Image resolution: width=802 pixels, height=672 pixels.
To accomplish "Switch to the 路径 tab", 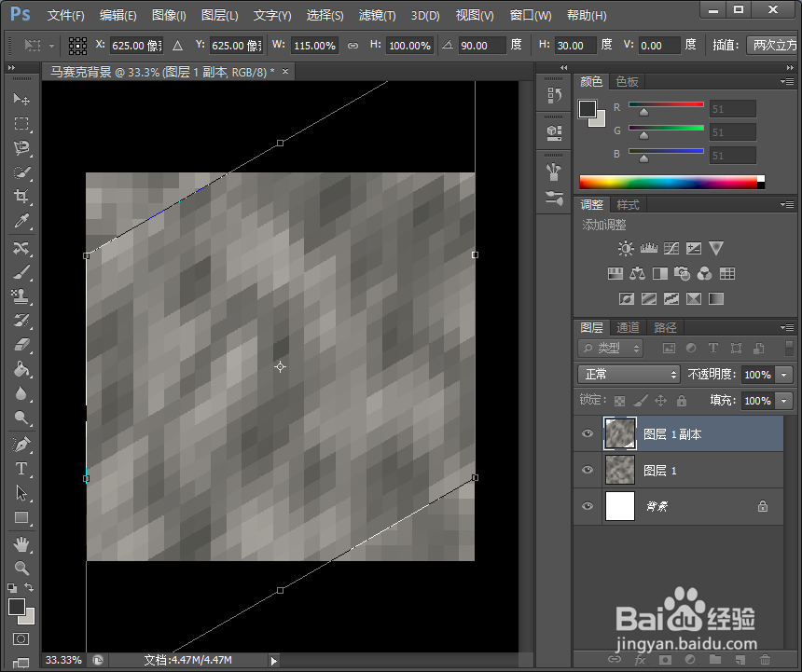I will pyautogui.click(x=665, y=327).
